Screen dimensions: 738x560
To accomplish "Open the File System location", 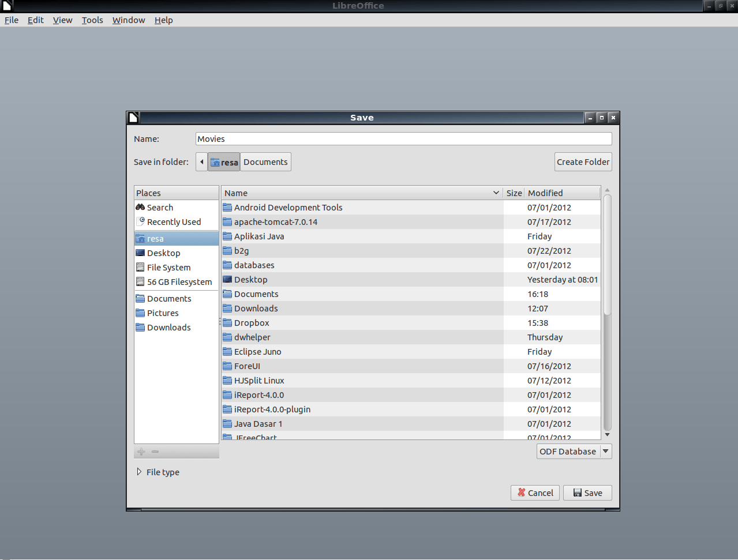I will pos(167,267).
